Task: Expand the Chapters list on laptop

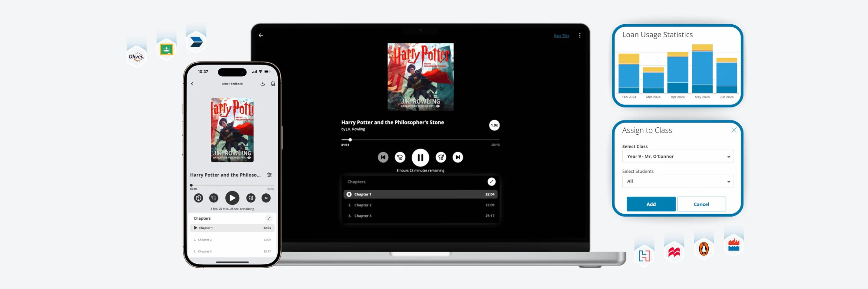Action: 491,182
